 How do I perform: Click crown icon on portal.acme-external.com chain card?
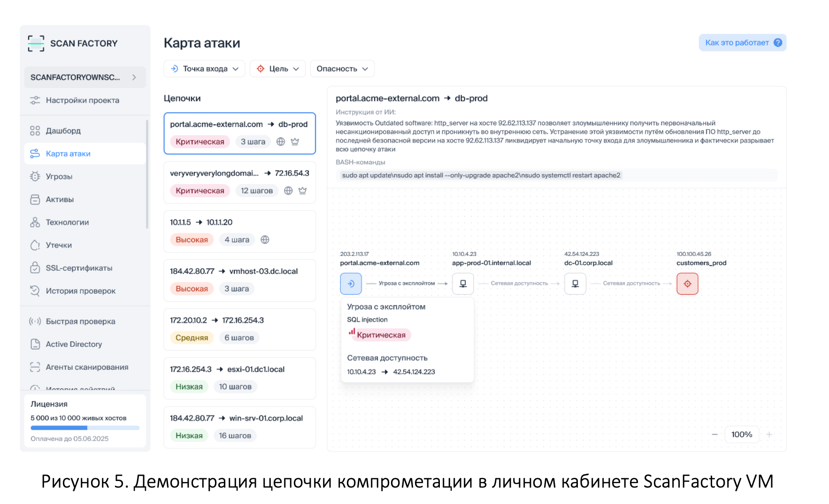click(295, 142)
